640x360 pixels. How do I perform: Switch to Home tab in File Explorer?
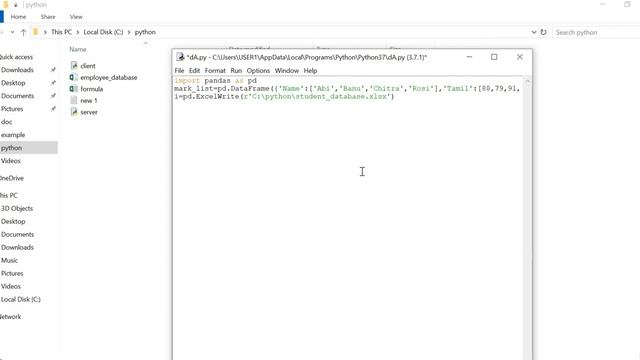(x=18, y=17)
